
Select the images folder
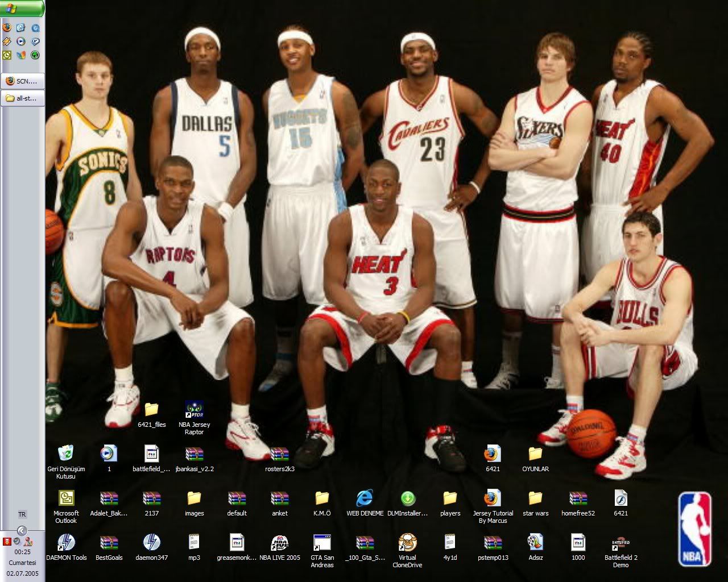coord(194,503)
